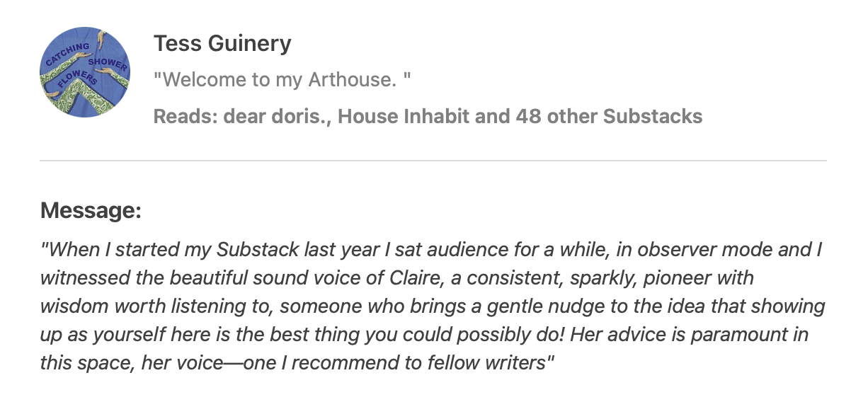Viewport: 868px width, 402px height.
Task: Click the "Message:" heading
Action: [91, 210]
